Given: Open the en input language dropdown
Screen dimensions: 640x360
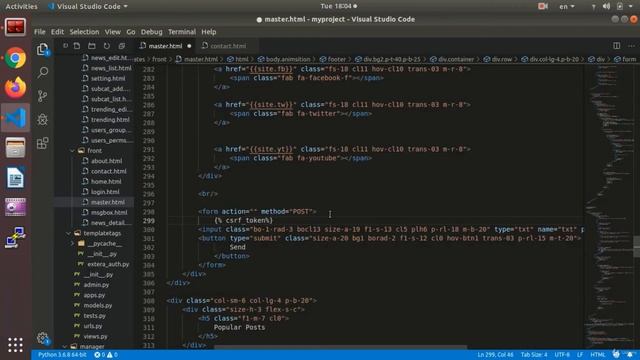Looking at the screenshot, I should (567, 6).
